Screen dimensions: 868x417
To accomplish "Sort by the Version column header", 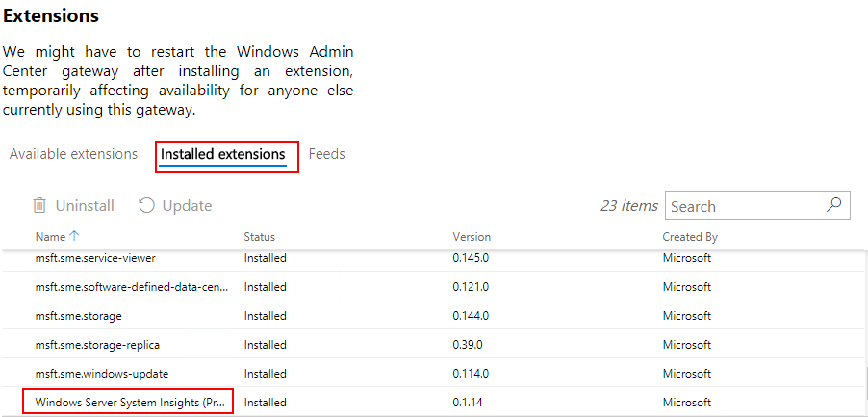I will 472,237.
